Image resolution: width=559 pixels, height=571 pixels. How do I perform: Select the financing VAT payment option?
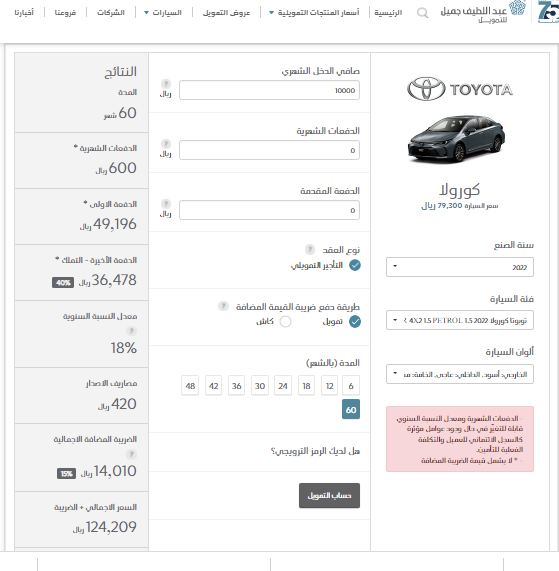pos(355,322)
